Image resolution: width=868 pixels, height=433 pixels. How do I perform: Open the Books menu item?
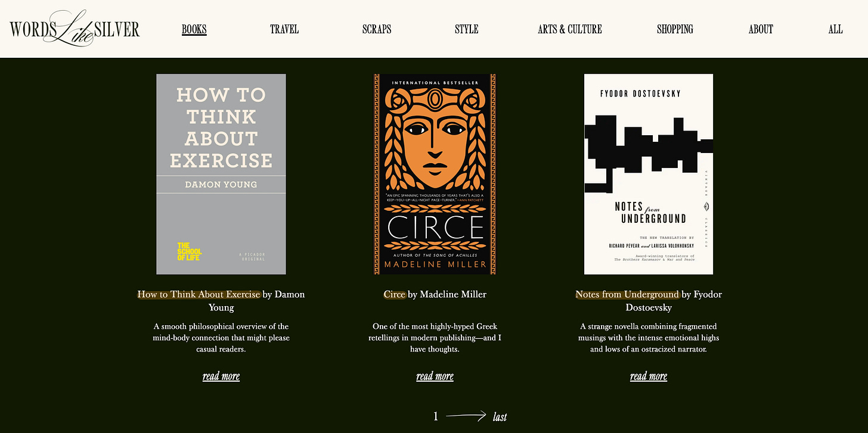tap(194, 29)
